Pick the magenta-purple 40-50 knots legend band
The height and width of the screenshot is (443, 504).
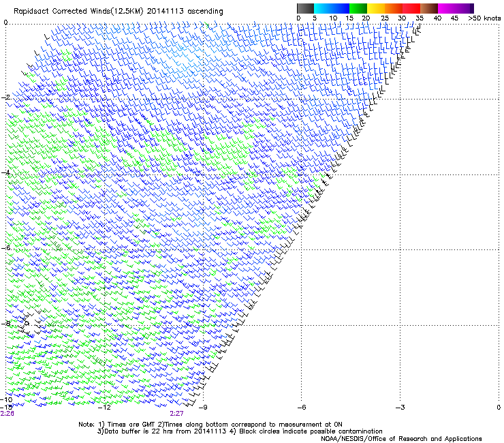[x=456, y=8]
